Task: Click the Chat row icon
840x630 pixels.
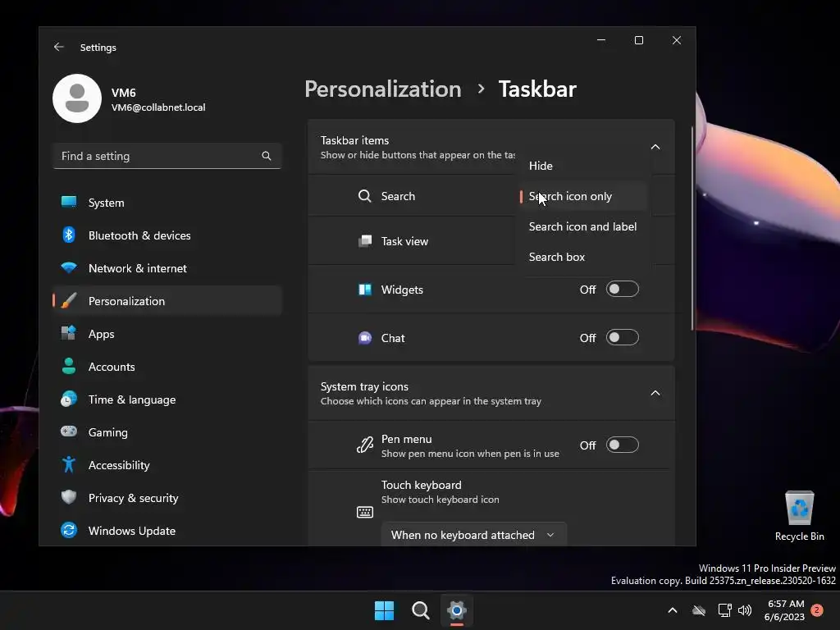Action: pos(365,338)
